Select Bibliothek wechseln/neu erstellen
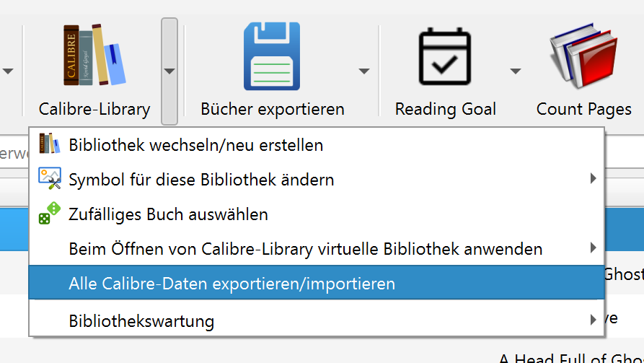The width and height of the screenshot is (644, 363). click(x=195, y=145)
